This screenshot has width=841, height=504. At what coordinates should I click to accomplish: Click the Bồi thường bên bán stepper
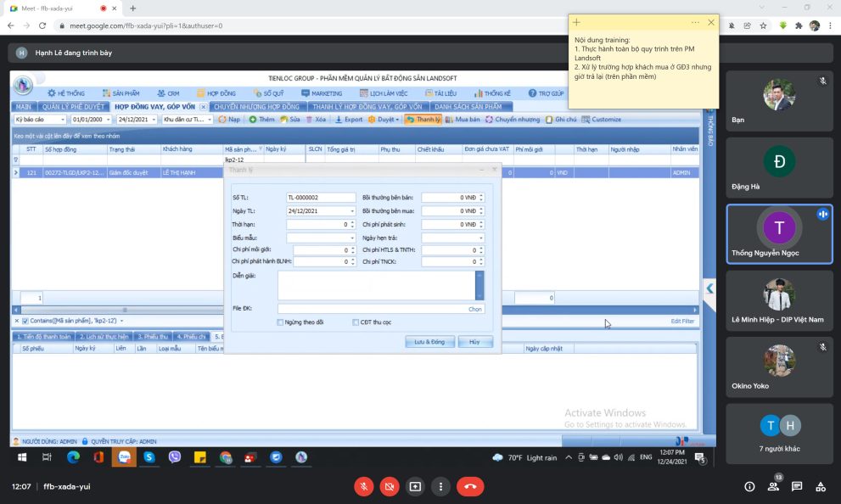coord(481,198)
